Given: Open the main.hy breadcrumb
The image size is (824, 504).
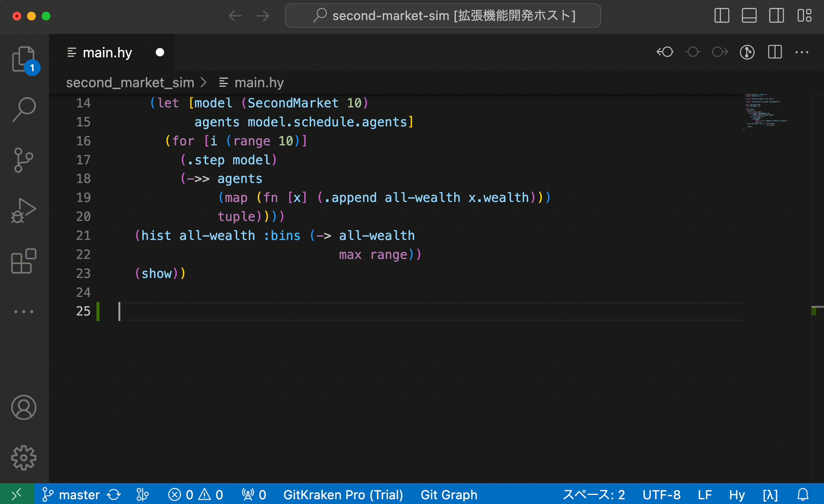Looking at the screenshot, I should point(260,83).
